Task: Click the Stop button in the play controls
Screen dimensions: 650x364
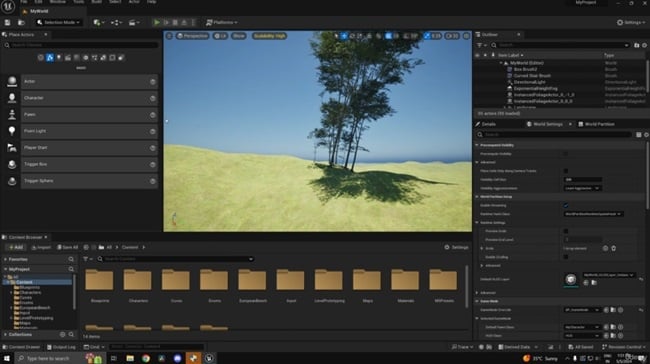Action: coord(175,22)
